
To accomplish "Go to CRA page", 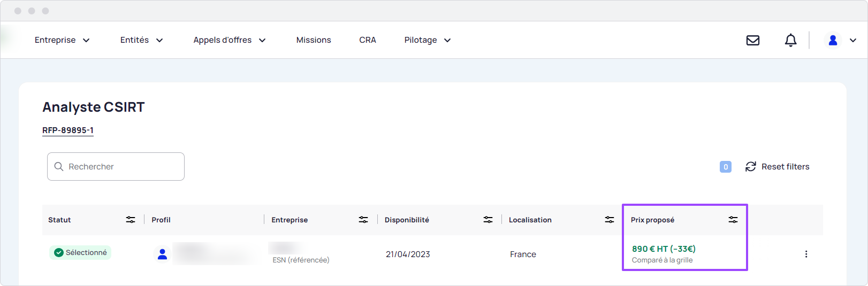I will (x=368, y=40).
